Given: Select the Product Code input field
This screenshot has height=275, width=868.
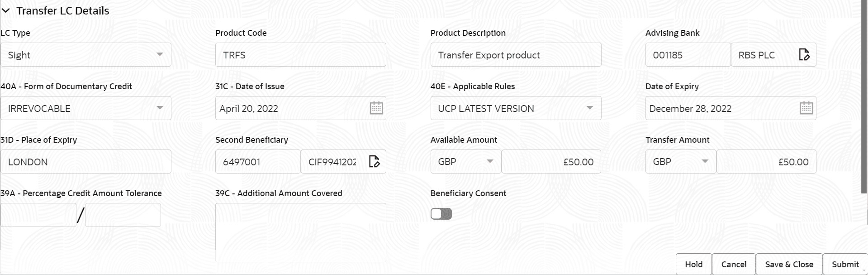Looking at the screenshot, I should click(x=300, y=54).
